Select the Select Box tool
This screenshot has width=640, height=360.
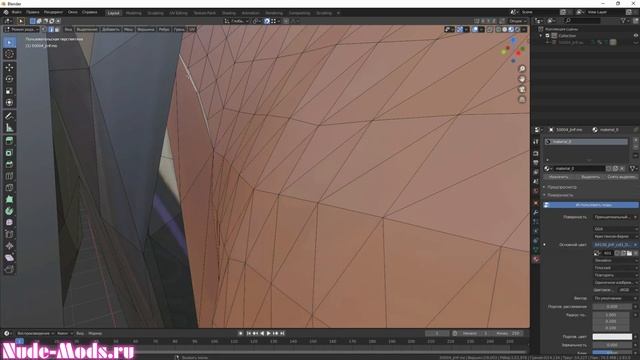[9, 42]
